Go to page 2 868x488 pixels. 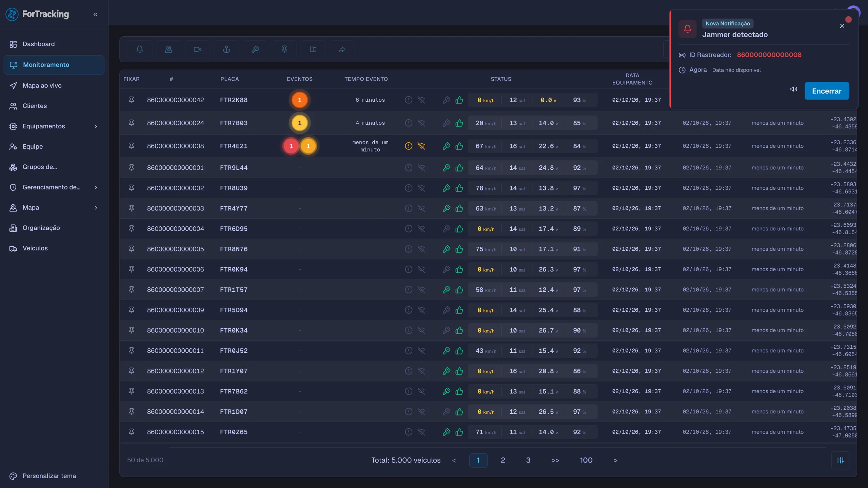point(503,460)
